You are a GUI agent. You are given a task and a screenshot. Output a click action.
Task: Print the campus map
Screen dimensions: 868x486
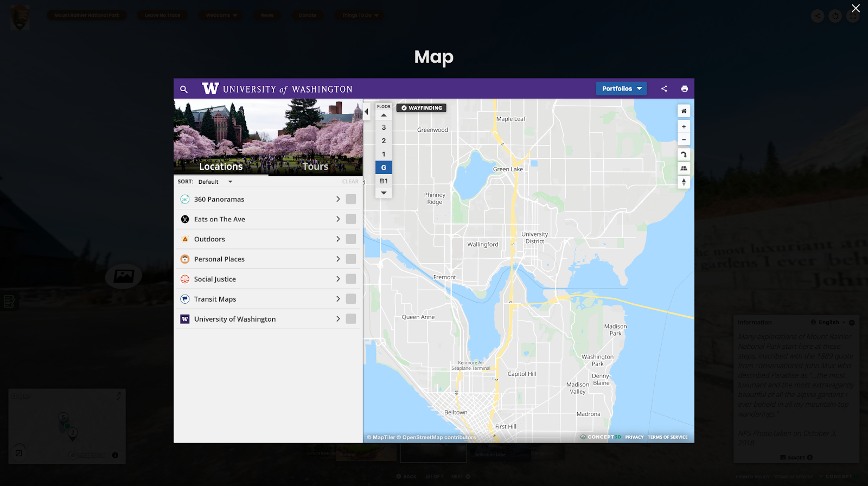pyautogui.click(x=684, y=88)
